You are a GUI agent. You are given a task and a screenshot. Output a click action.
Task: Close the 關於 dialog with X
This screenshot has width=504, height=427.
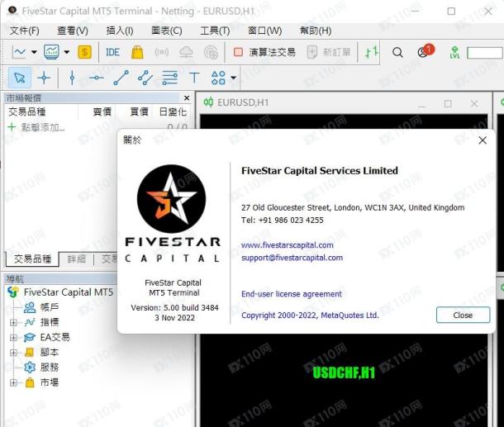point(483,140)
